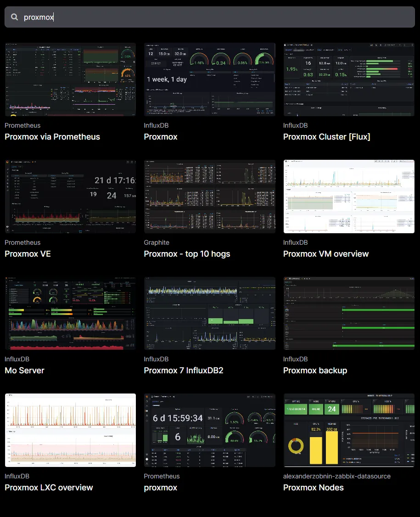The width and height of the screenshot is (420, 517).
Task: Open the Proxmox via Prometheus title link
Action: (x=52, y=137)
